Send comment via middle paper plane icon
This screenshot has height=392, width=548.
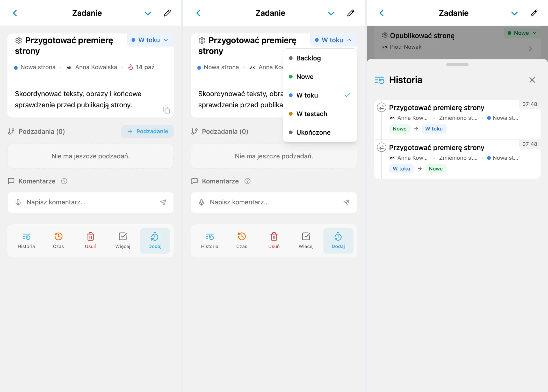click(x=347, y=202)
